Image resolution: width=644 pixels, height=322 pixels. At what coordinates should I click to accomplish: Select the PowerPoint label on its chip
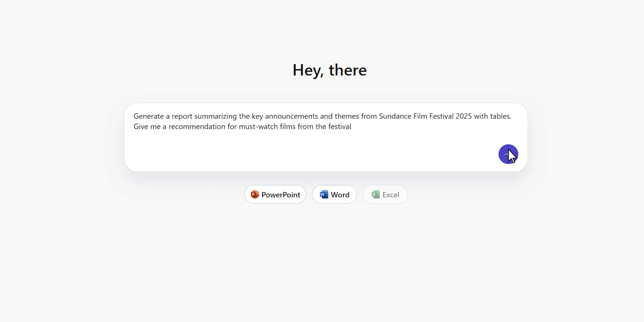[x=281, y=195]
